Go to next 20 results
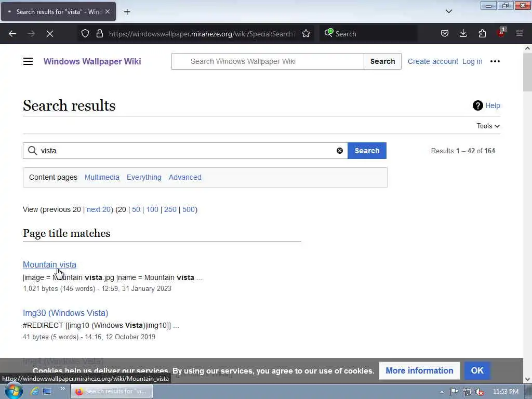The image size is (532, 399). pos(98,209)
